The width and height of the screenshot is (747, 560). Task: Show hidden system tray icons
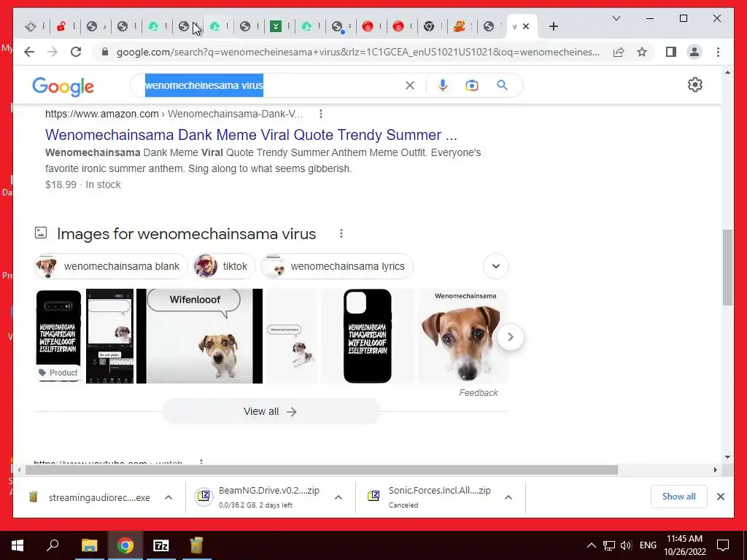tap(591, 545)
